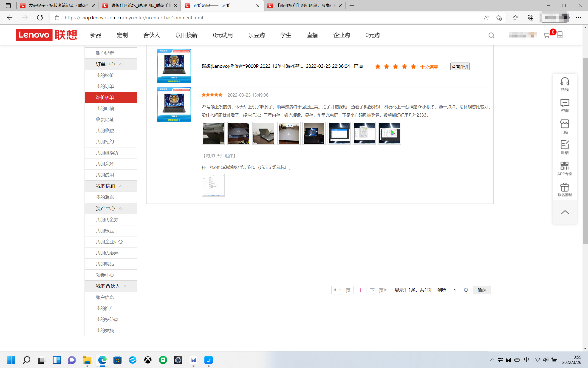The height and width of the screenshot is (368, 588).
Task: Click the 上一页 previous page button
Action: click(x=342, y=290)
